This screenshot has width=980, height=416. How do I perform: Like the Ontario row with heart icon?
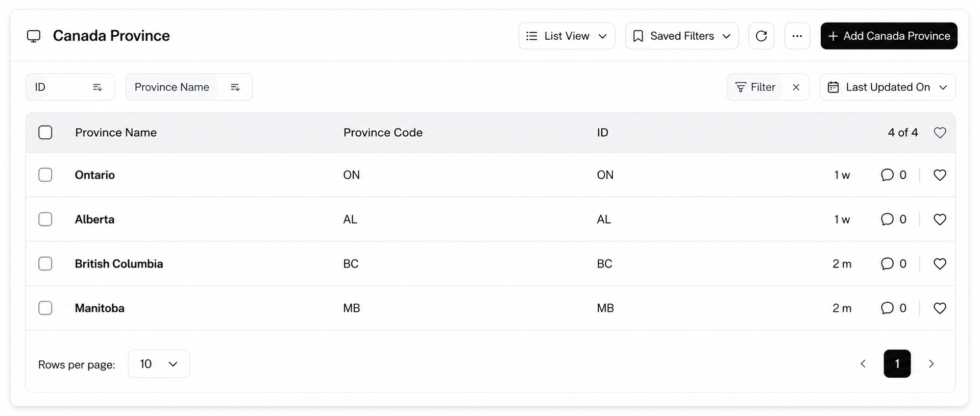pyautogui.click(x=940, y=175)
